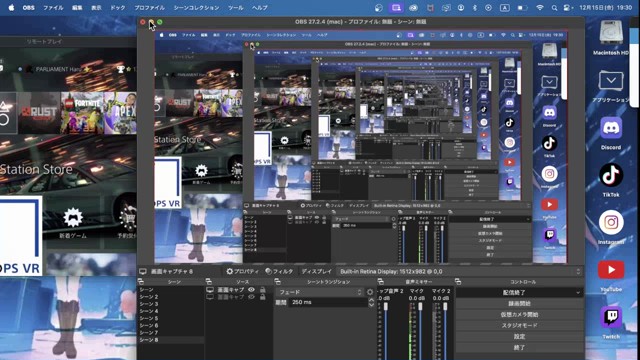Open the アプリケーション folder in the dock
The width and height of the screenshot is (640, 360).
tap(611, 81)
